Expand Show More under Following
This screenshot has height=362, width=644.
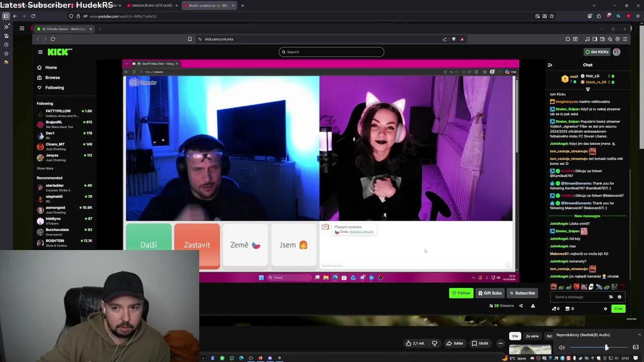tap(45, 168)
